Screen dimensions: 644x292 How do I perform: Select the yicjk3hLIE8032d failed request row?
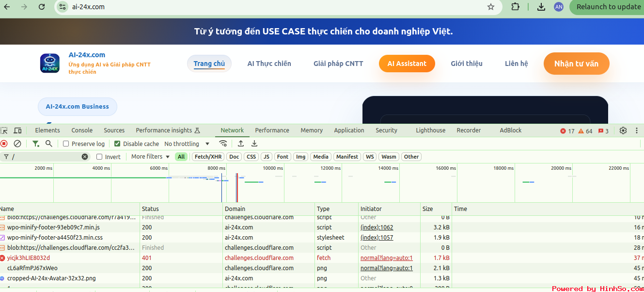click(x=322, y=258)
